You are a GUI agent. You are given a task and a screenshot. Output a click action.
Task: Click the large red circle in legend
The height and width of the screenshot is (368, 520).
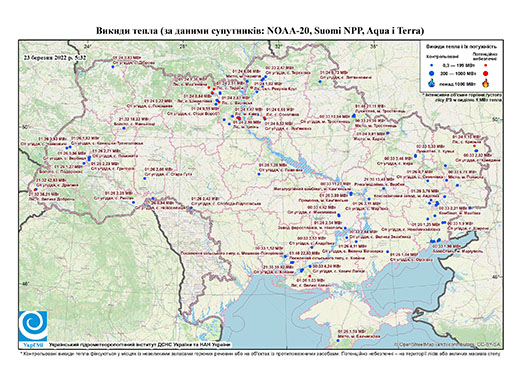click(485, 73)
